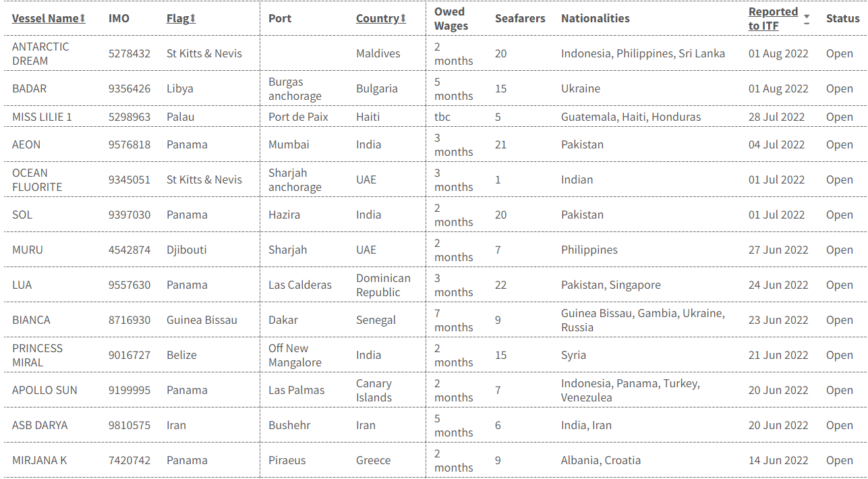Select the Hazira port cell

click(x=284, y=215)
